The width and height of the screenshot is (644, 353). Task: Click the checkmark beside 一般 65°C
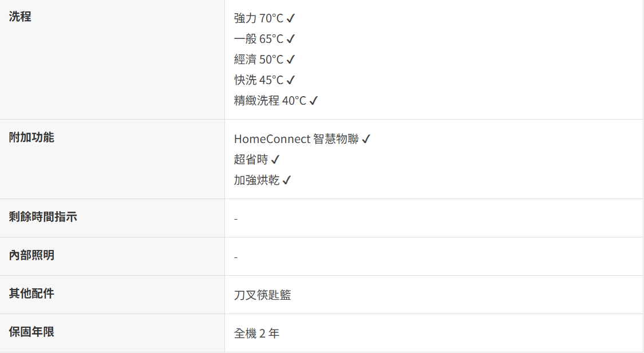coord(291,39)
